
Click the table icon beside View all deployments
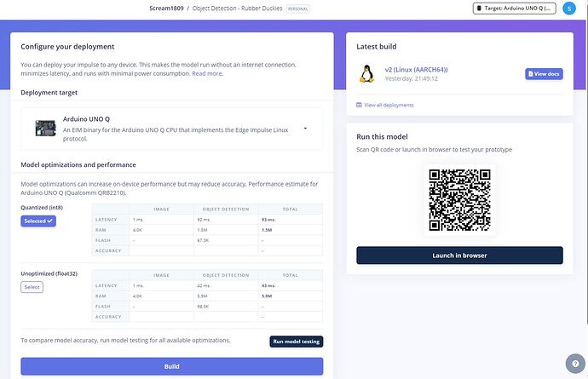tap(359, 105)
